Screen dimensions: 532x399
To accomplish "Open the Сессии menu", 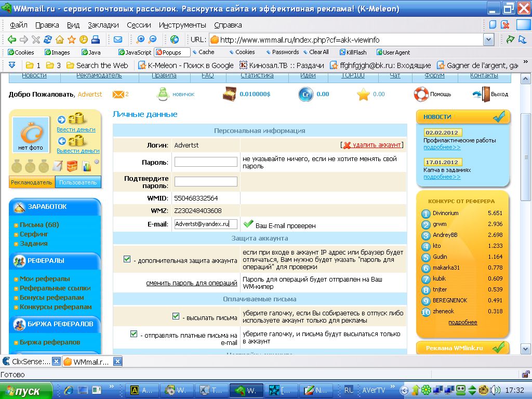I will click(x=139, y=25).
